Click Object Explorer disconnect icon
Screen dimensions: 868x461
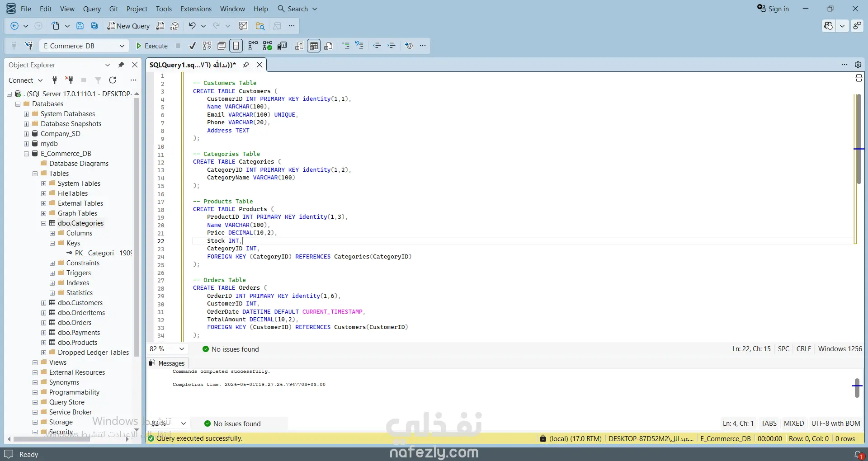point(69,80)
